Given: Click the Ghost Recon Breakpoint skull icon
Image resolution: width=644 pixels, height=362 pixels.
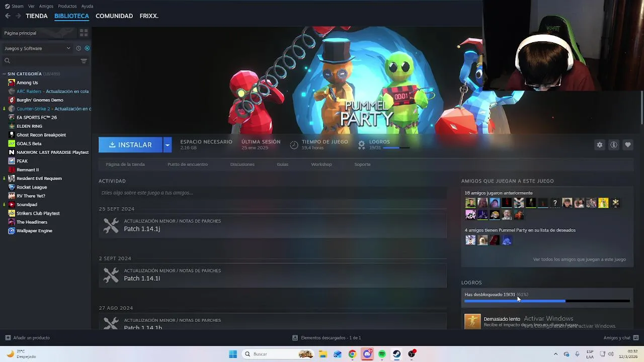Looking at the screenshot, I should click(x=12, y=135).
